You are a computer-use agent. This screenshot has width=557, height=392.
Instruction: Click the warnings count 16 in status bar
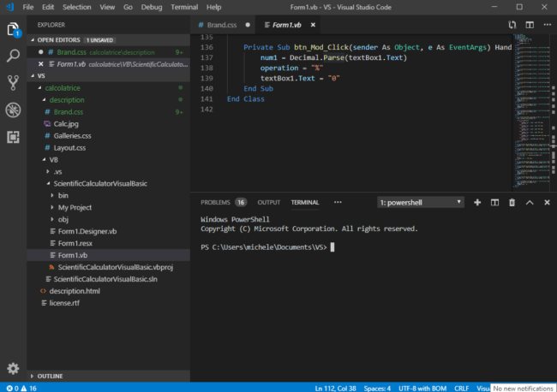pos(29,388)
